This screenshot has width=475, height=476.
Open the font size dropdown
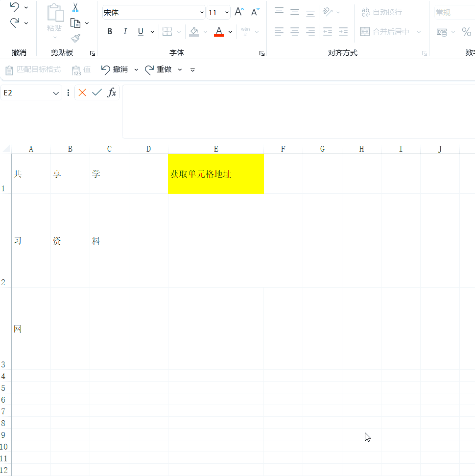(x=227, y=12)
